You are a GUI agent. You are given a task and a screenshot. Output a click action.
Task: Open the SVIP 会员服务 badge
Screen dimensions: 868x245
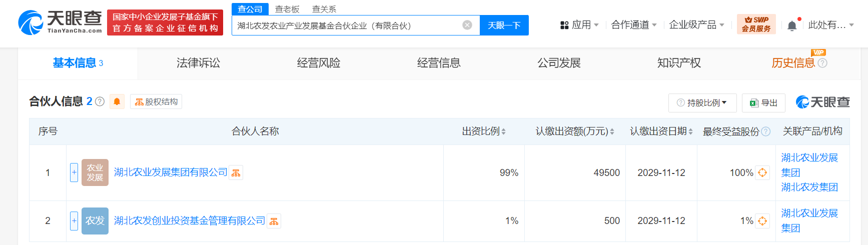[756, 24]
